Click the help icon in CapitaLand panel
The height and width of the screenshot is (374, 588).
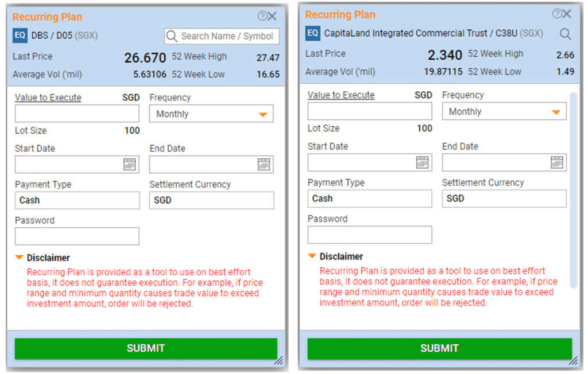pos(557,14)
